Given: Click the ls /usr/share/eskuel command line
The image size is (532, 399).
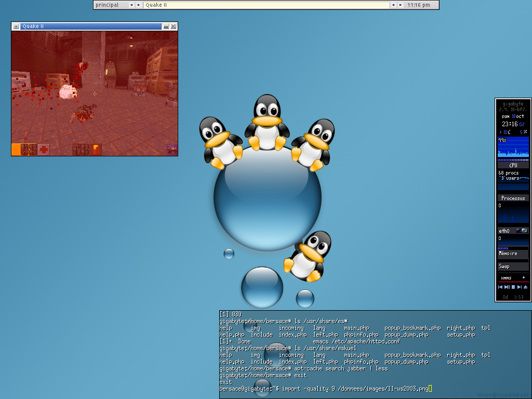Looking at the screenshot, I should point(288,348).
